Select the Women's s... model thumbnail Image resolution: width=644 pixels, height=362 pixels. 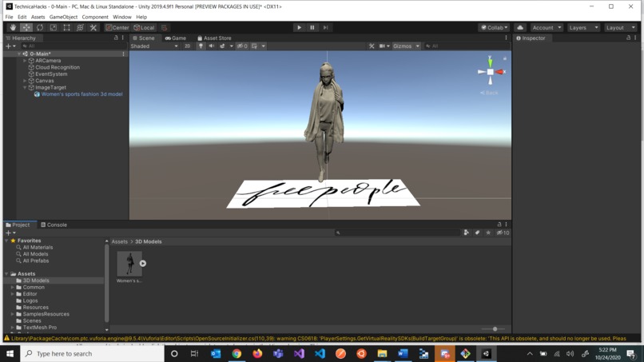click(x=129, y=264)
